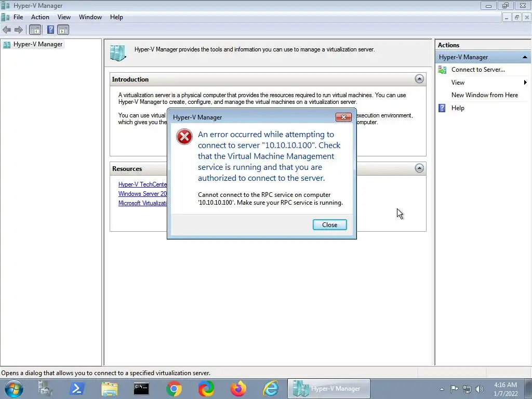Open the Windows Server 2008 link
The width and height of the screenshot is (532, 399).
coord(142,194)
